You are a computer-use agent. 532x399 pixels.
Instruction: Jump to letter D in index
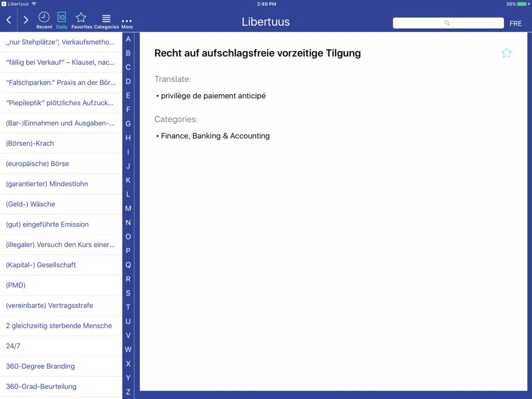128,81
